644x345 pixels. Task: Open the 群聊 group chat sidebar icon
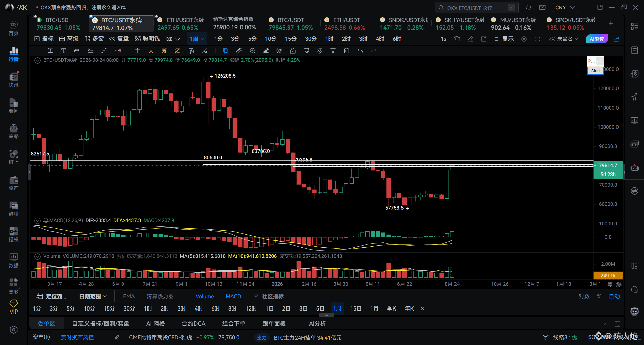[13, 209]
